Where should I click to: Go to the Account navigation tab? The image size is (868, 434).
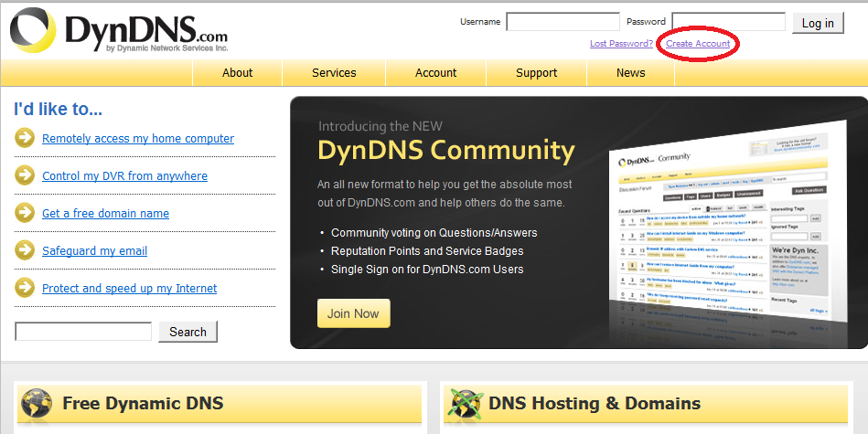(x=435, y=73)
